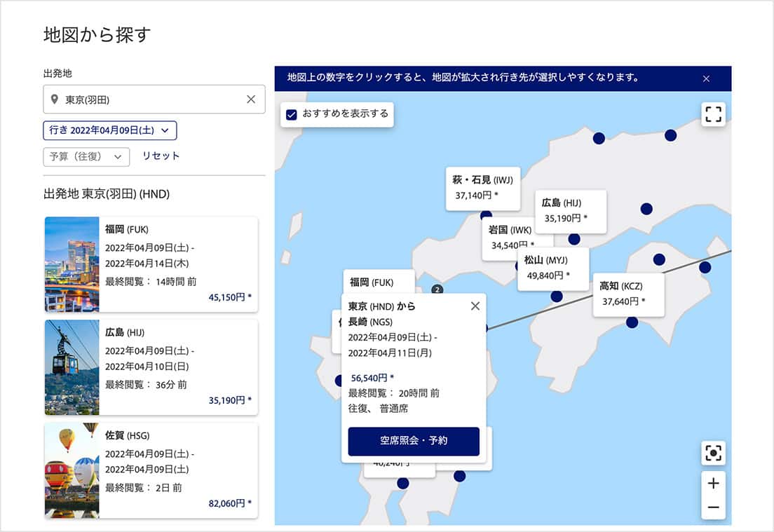Dismiss the blue map hint banner
Image resolution: width=774 pixels, height=532 pixels.
point(706,79)
